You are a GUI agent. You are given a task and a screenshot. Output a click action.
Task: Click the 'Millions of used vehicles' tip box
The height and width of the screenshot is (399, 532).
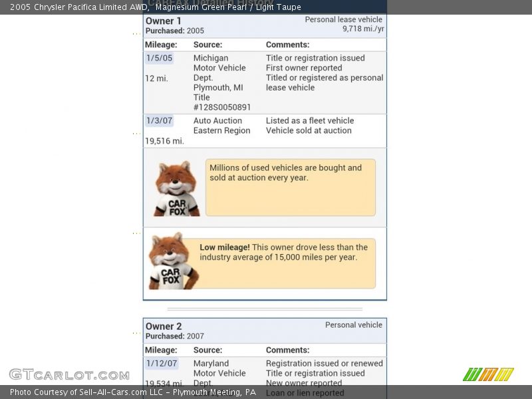click(291, 188)
